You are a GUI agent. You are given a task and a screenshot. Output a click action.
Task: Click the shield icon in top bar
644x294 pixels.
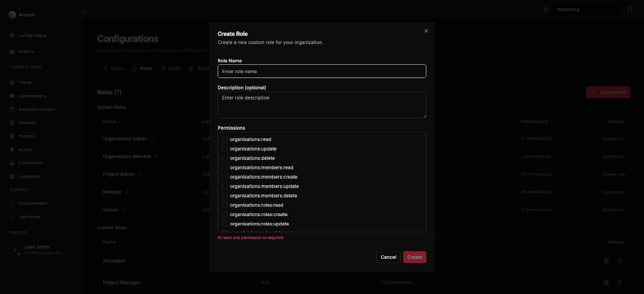point(630,9)
